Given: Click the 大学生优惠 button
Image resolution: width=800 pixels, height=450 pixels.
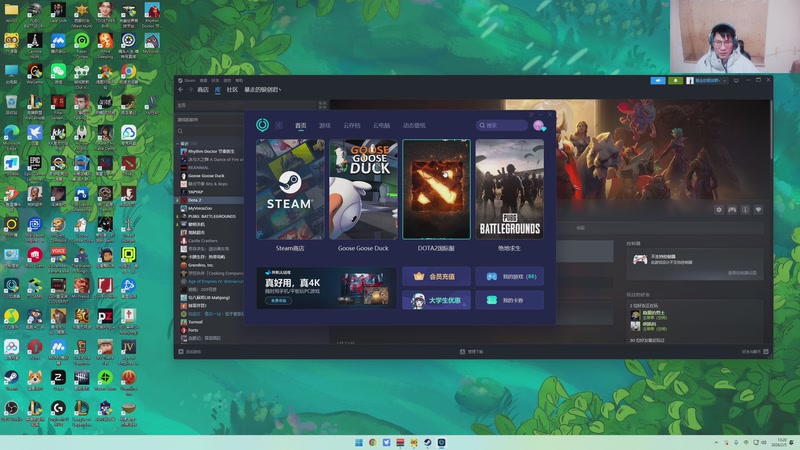Looking at the screenshot, I should pyautogui.click(x=436, y=300).
